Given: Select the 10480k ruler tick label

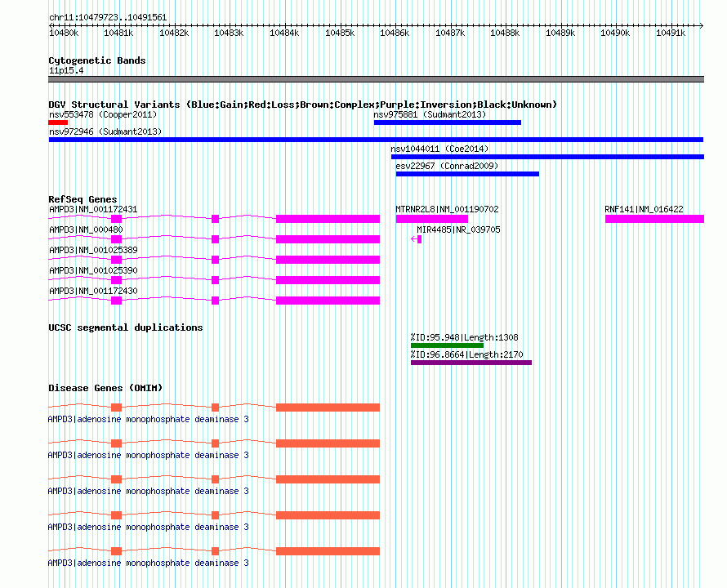Looking at the screenshot, I should (x=64, y=33).
